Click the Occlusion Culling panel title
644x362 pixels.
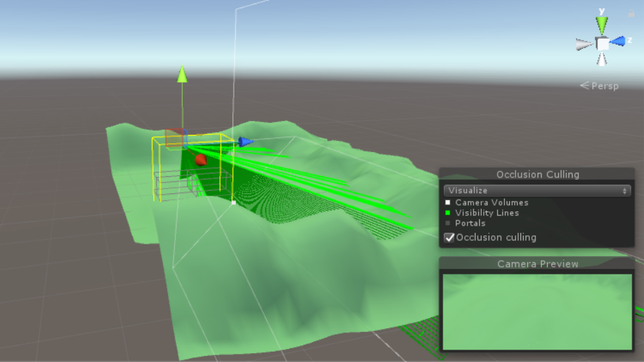[537, 175]
